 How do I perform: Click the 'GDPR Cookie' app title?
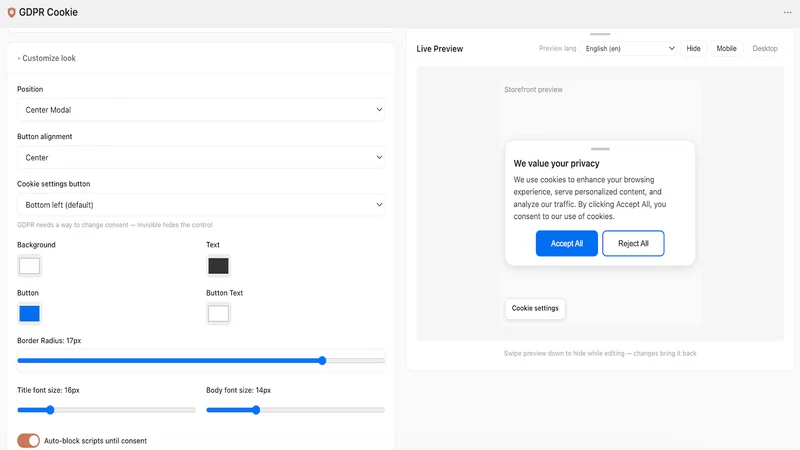pos(48,12)
